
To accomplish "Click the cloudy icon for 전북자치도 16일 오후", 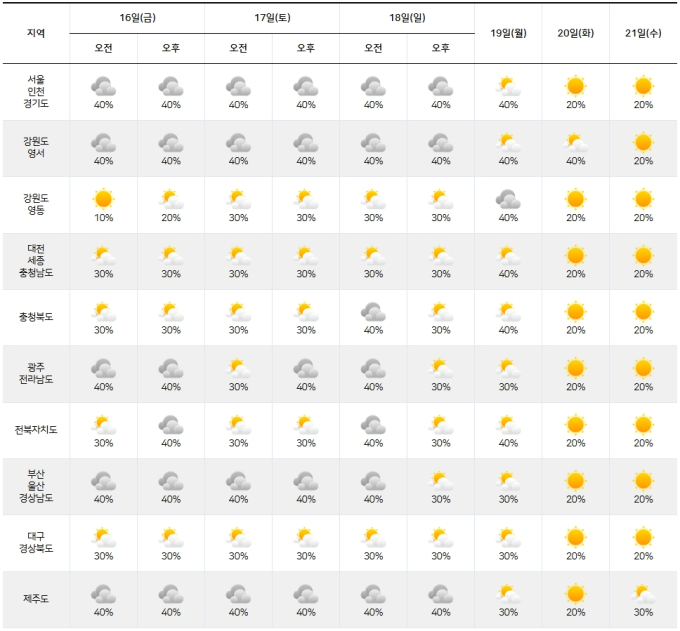I will [x=171, y=425].
